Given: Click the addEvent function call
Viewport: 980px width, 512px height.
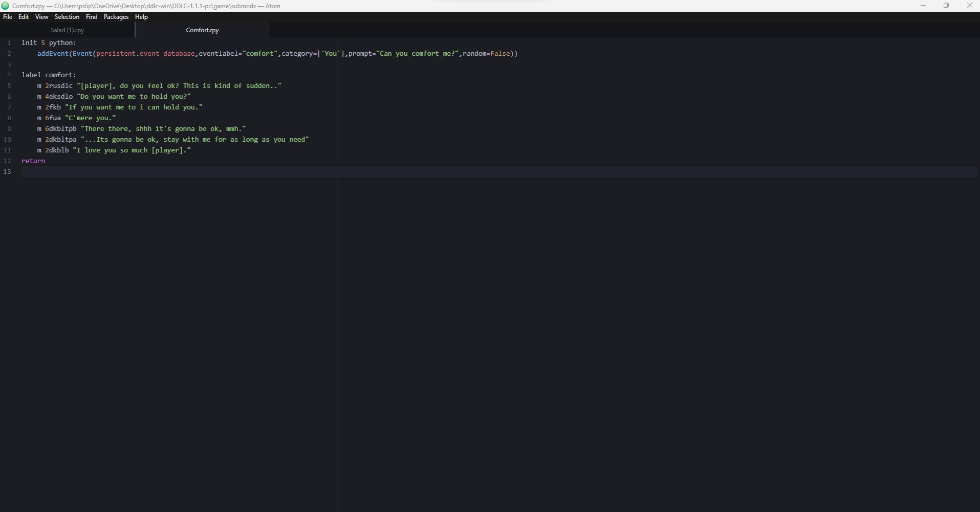Looking at the screenshot, I should click(53, 53).
